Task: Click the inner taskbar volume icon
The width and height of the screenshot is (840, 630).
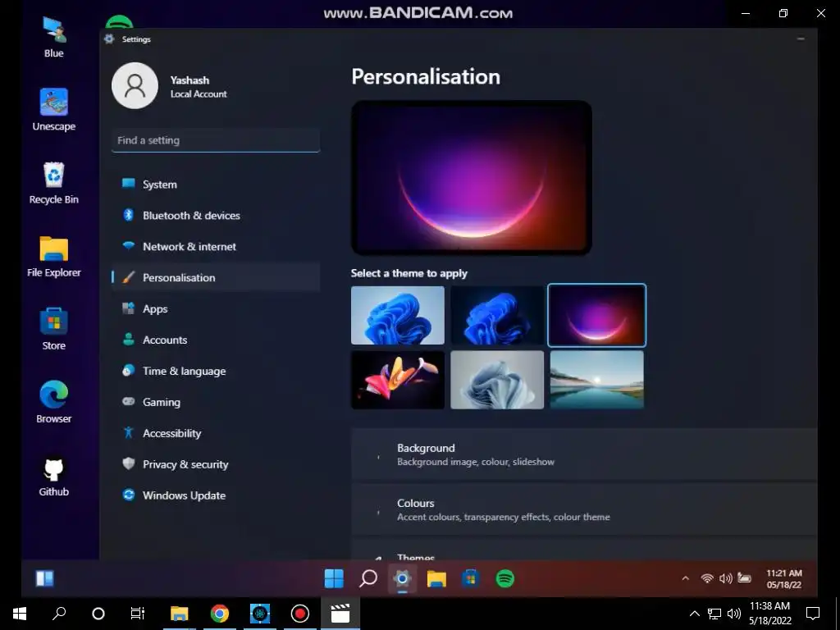Action: click(725, 578)
